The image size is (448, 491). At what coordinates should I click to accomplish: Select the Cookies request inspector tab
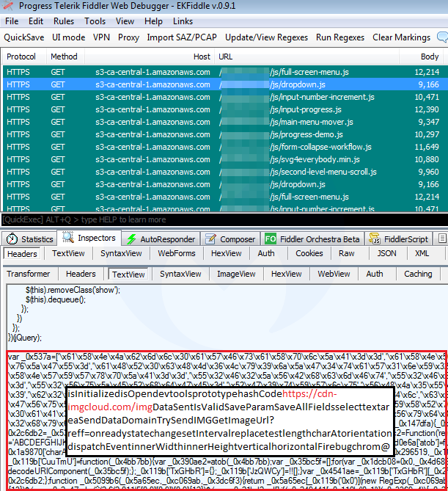click(x=309, y=253)
